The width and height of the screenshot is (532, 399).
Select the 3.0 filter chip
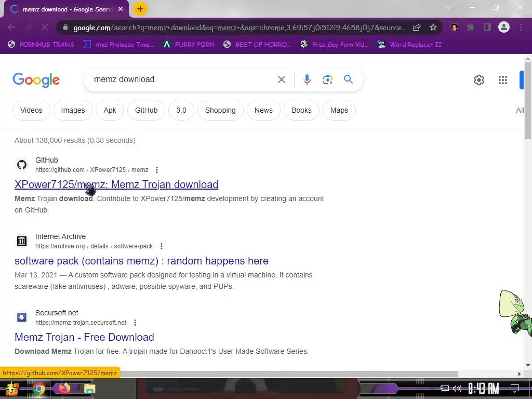click(181, 110)
